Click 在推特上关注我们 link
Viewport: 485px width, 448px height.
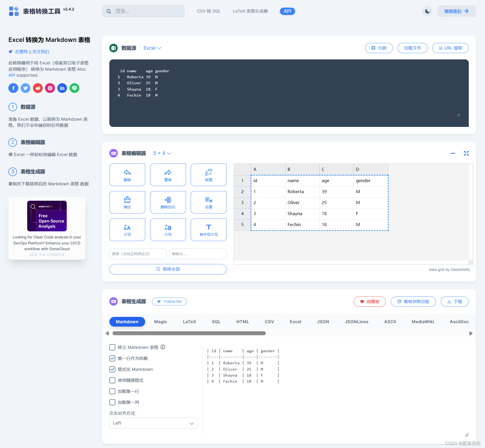(x=32, y=52)
